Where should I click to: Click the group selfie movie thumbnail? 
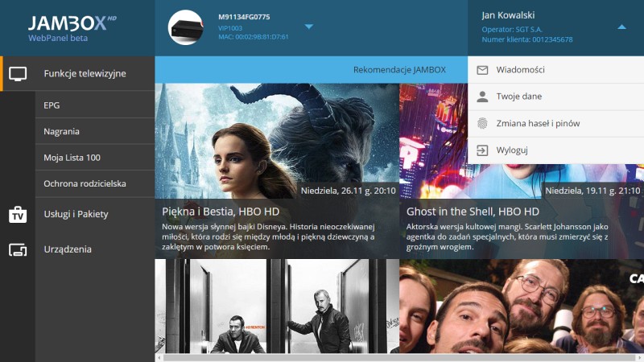coord(522,306)
